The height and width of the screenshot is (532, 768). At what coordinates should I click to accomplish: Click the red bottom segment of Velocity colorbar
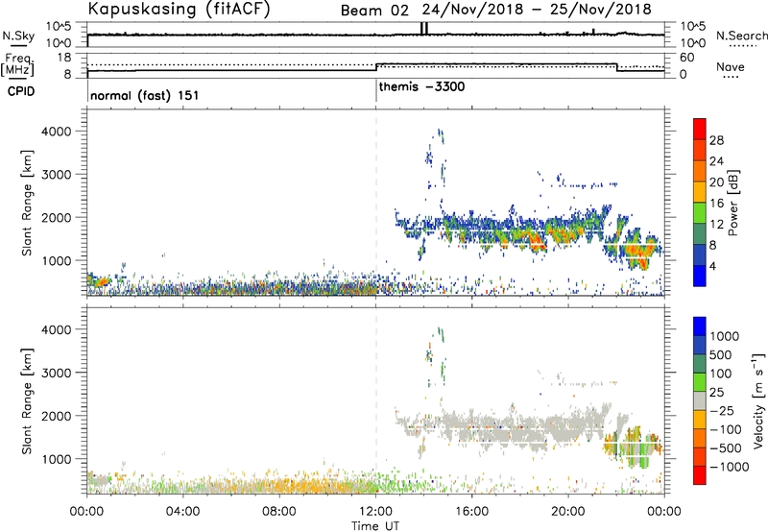(x=700, y=475)
